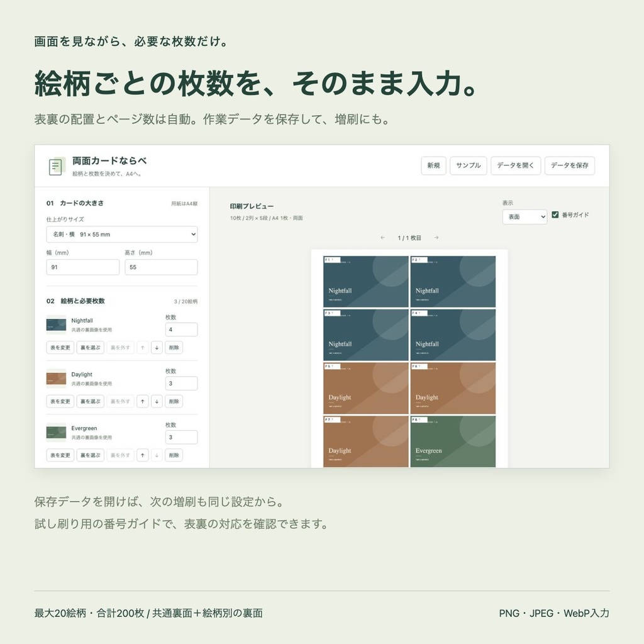Viewport: 644px width, 644px height.
Task: Click the '用紙はA4縦' note
Action: [x=184, y=204]
